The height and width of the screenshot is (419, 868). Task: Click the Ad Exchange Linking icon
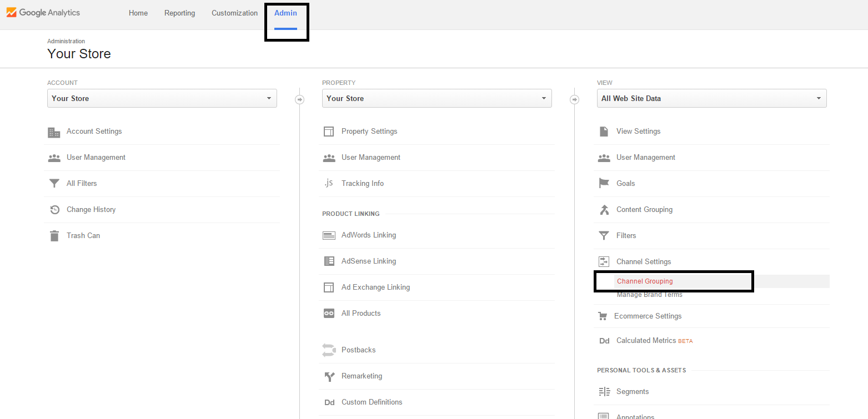coord(329,287)
